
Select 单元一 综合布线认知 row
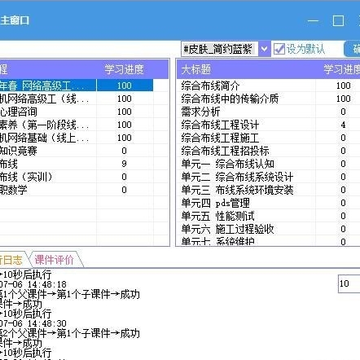tap(269, 164)
